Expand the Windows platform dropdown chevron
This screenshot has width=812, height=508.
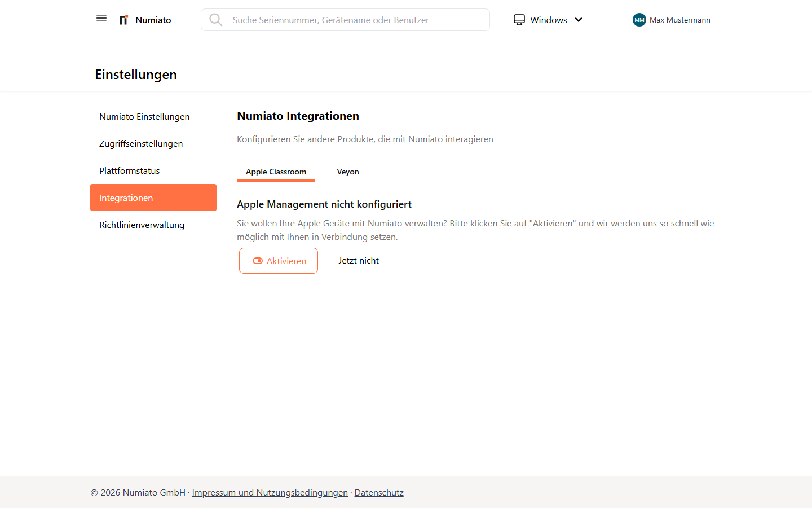pos(579,20)
